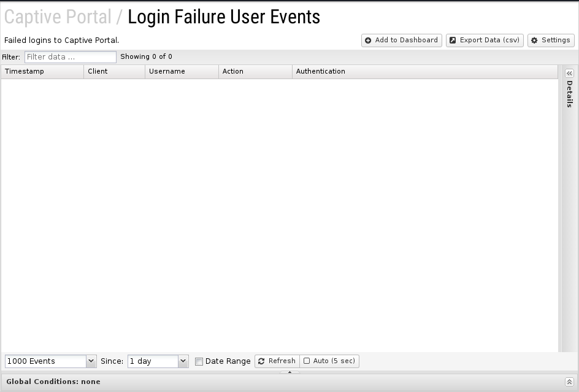Click the small up-arrow splitter handle
This screenshot has height=392, width=579.
[x=289, y=372]
